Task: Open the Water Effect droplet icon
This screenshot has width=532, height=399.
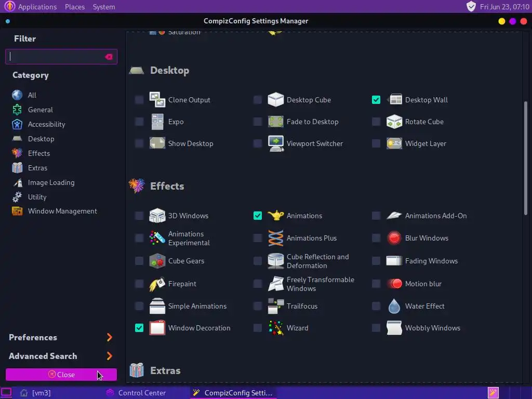Action: [x=394, y=306]
